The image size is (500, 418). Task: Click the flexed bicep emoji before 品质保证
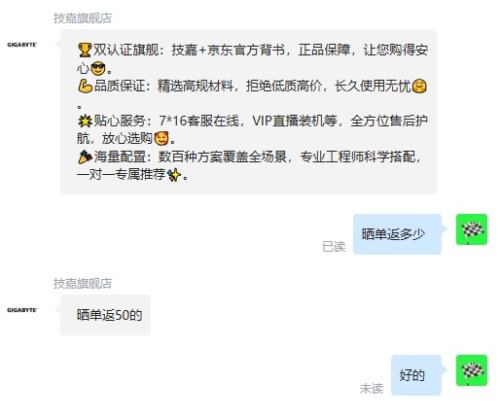coord(85,86)
